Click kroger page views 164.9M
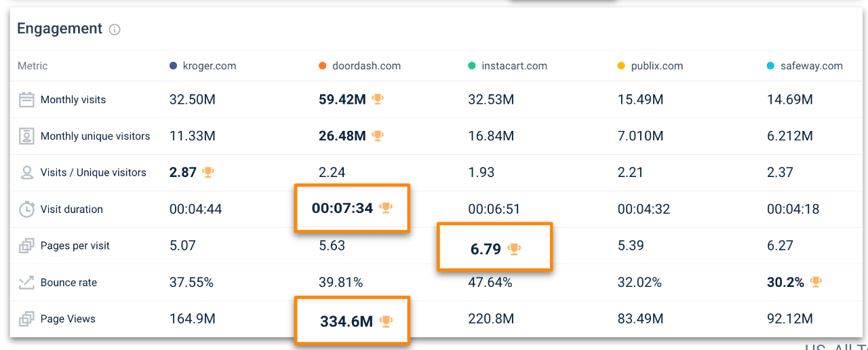This screenshot has height=350, width=868. tap(193, 319)
